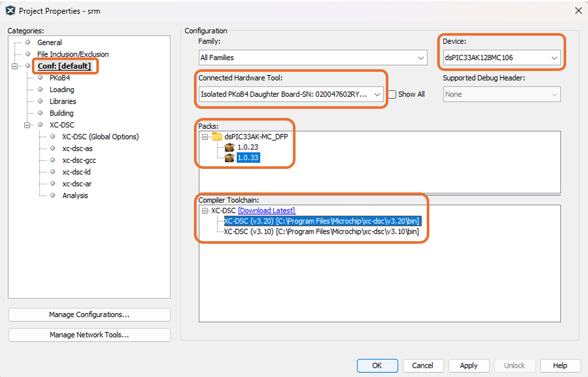
Task: Click the dsPIC33AK-MC_DFP pack name
Action: (256, 137)
